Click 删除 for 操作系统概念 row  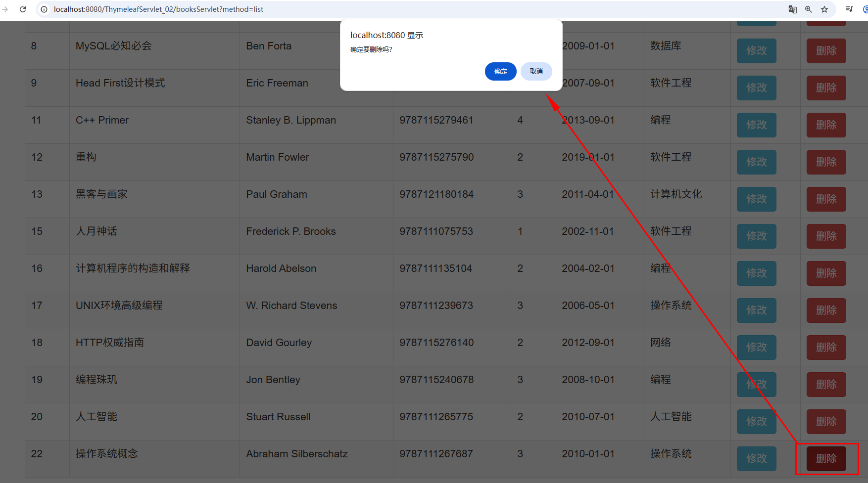pyautogui.click(x=826, y=459)
